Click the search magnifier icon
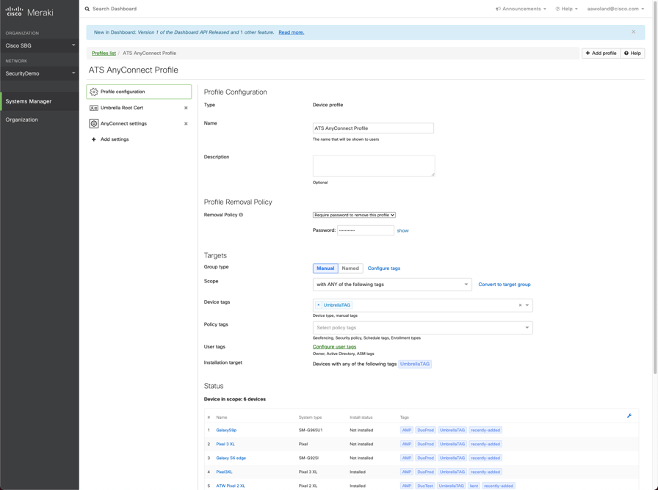The image size is (658, 490). coord(88,9)
